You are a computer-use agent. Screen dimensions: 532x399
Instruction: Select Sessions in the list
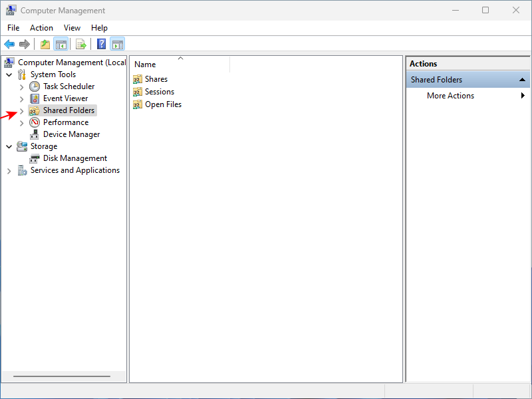[x=160, y=92]
